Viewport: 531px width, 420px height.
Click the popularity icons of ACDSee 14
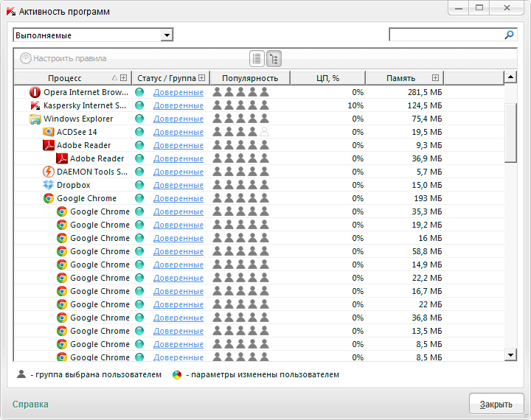(240, 132)
